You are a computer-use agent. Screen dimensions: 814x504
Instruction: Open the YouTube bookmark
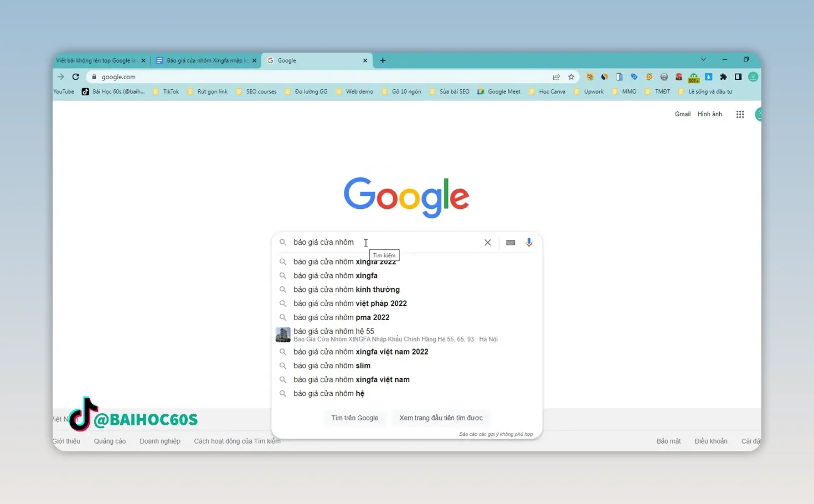click(x=64, y=91)
